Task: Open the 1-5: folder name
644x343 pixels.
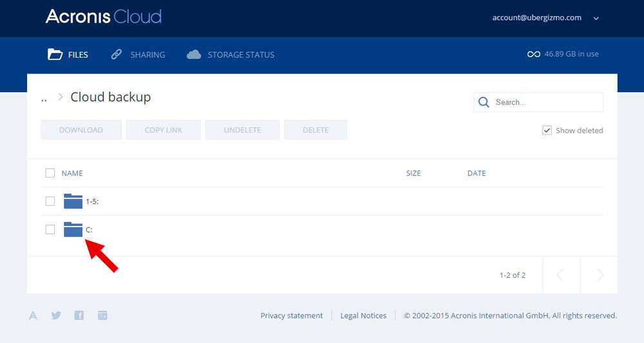Action: [92, 201]
